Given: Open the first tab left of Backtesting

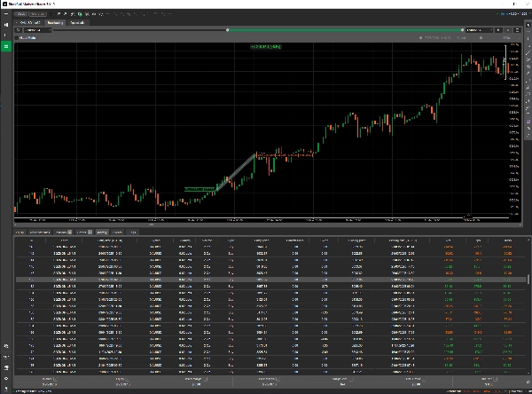Looking at the screenshot, I should tap(29, 23).
